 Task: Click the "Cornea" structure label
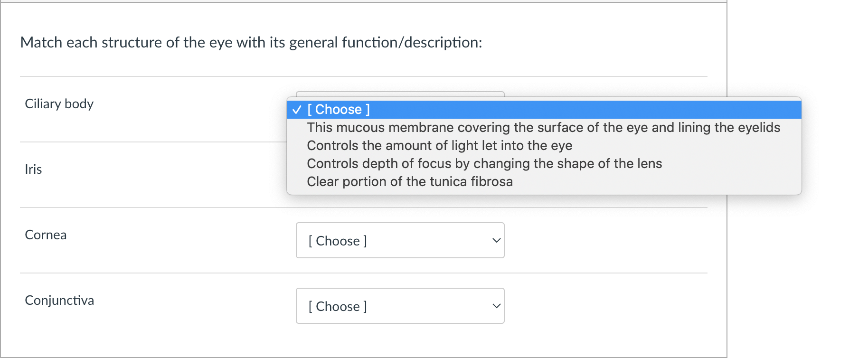point(46,235)
